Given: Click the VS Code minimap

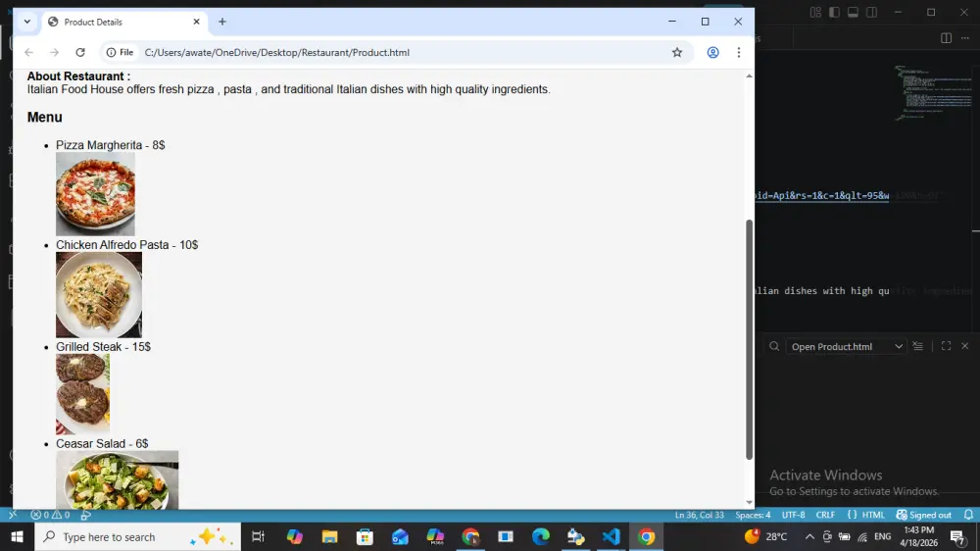Looking at the screenshot, I should point(934,92).
